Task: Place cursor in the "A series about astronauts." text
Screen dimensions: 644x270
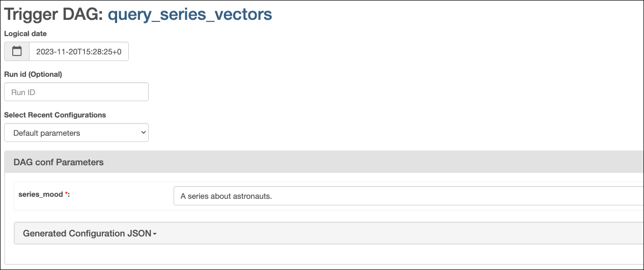Action: click(x=227, y=196)
